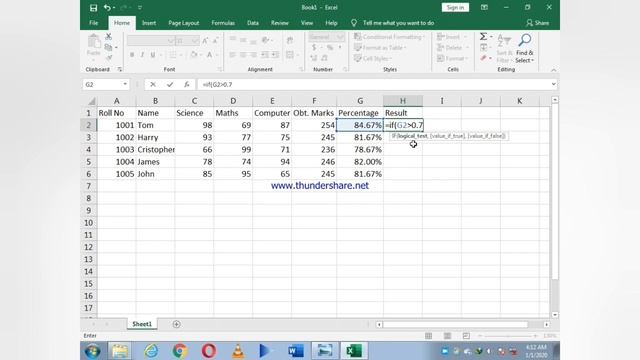Viewport: 640px width, 360px height.
Task: Click blue play-arrow media player taskbar icon
Action: (x=264, y=351)
